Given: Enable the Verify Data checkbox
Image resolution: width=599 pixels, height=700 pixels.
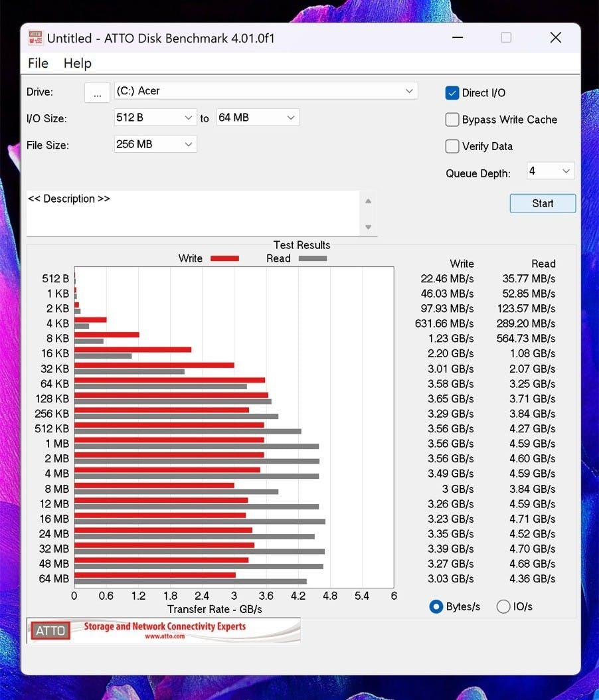Looking at the screenshot, I should tap(452, 146).
